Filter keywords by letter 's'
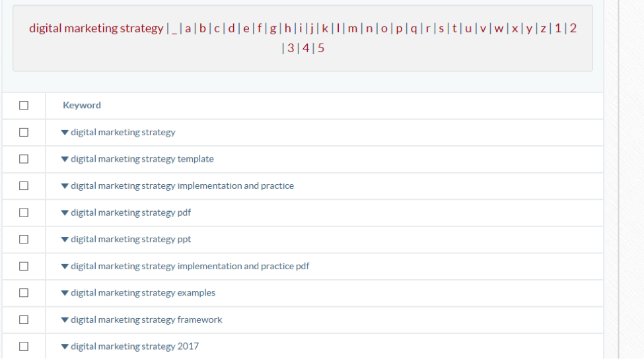Viewport: 644px width, 359px height. tap(441, 28)
